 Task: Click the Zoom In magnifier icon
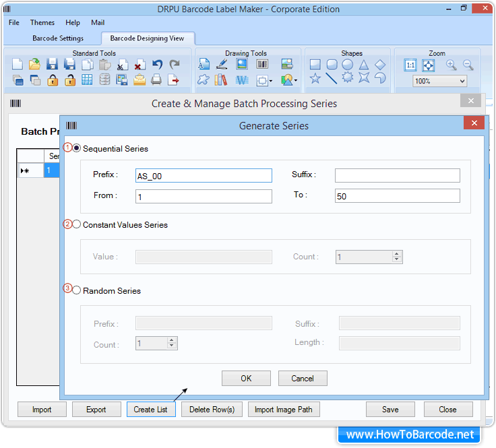coord(451,65)
